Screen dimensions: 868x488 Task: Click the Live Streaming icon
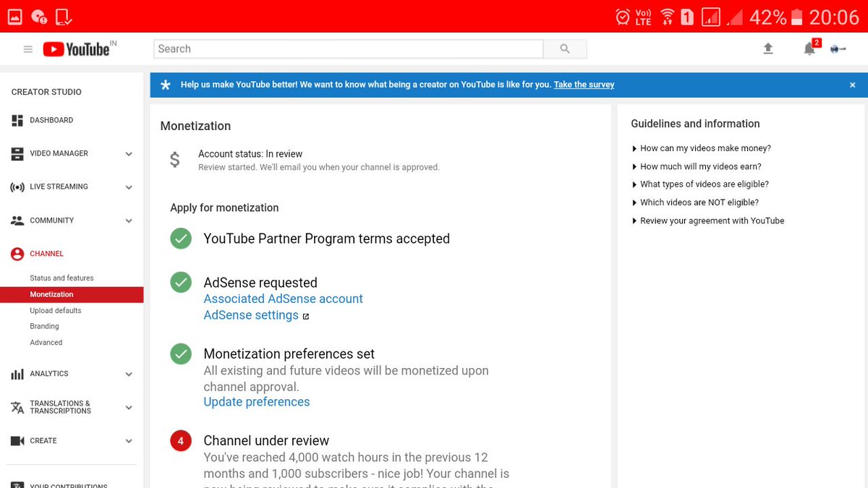tap(17, 187)
